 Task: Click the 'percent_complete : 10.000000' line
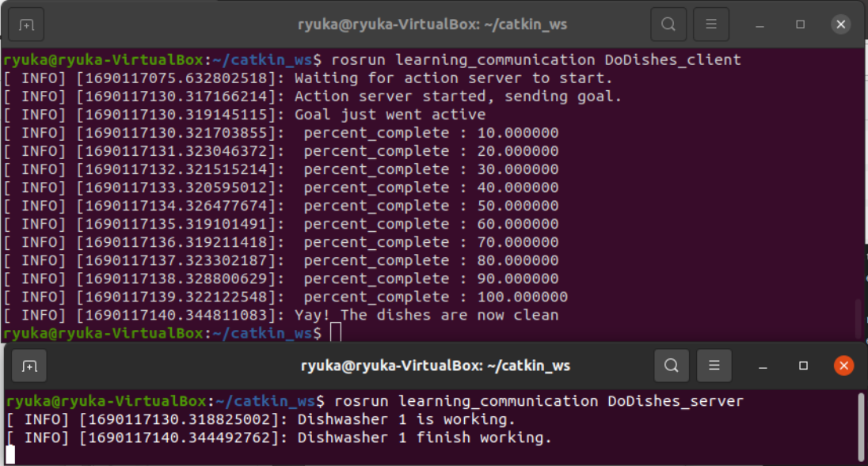coord(431,133)
